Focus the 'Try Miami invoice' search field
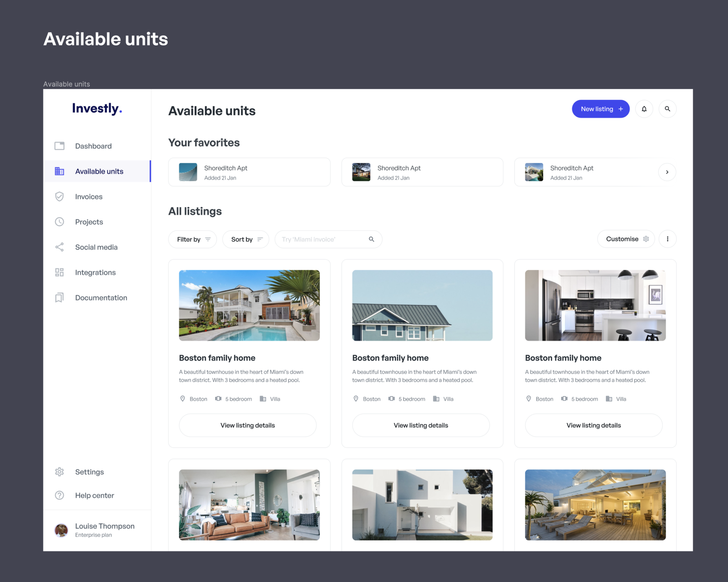This screenshot has height=582, width=728. pos(328,239)
